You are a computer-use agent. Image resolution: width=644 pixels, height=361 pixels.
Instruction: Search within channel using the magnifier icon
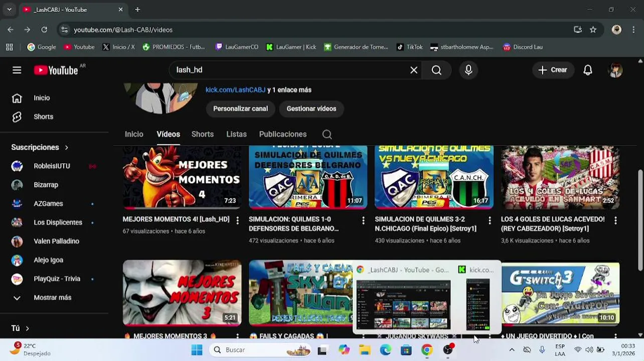327,134
